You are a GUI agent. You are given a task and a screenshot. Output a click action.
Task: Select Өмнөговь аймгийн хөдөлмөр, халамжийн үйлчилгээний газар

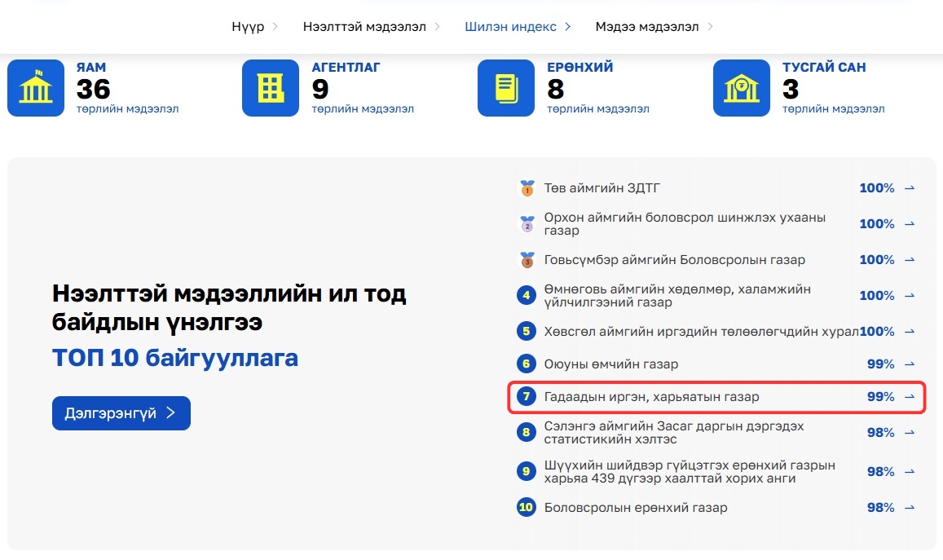(x=676, y=296)
